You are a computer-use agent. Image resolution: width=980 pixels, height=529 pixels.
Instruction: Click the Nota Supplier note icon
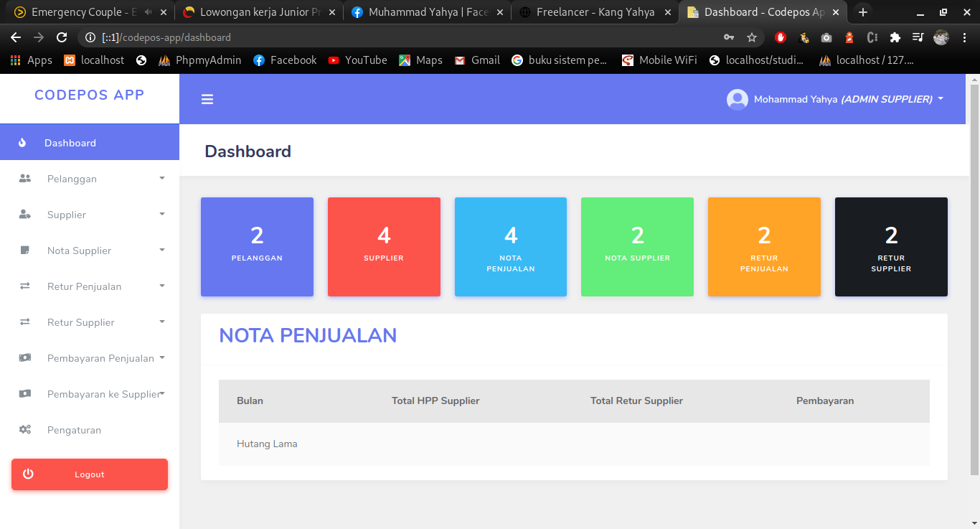click(25, 251)
